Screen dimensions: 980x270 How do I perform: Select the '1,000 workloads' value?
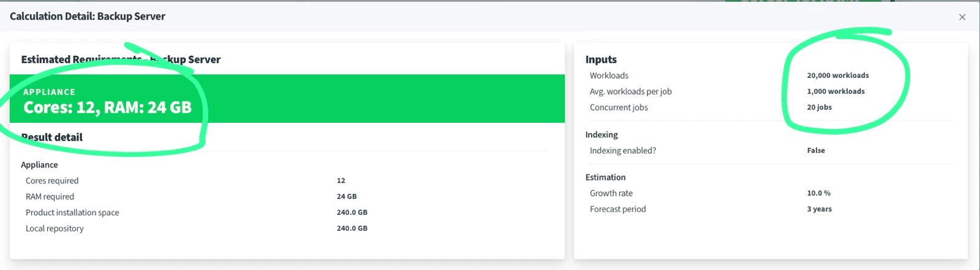pos(836,91)
